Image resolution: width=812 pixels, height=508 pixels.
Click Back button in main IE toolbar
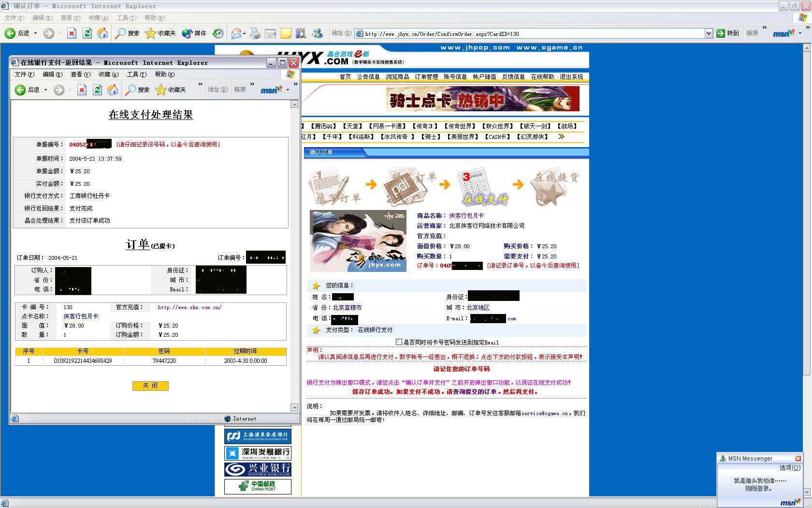point(17,33)
